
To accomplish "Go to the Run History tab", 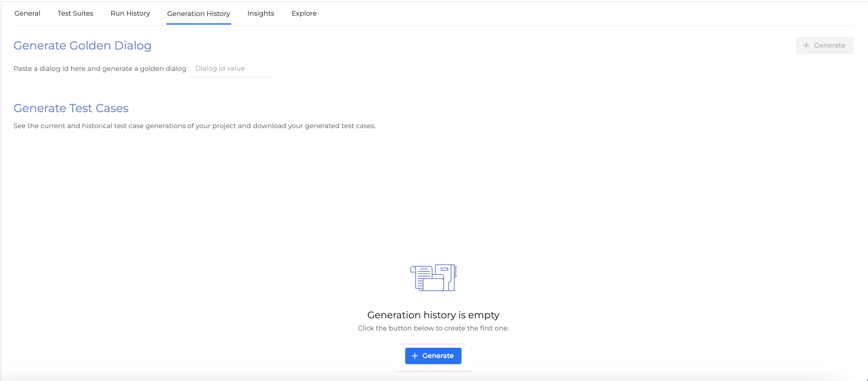I will click(130, 13).
